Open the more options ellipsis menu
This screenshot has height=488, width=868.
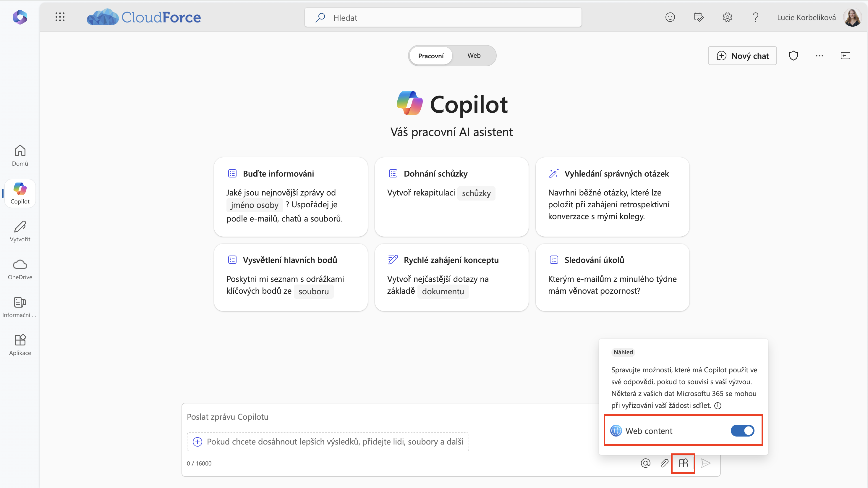tap(820, 56)
